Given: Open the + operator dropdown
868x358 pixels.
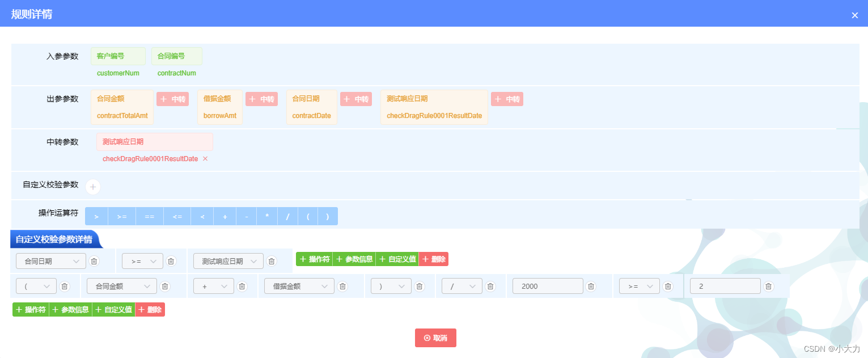Looking at the screenshot, I should coord(214,287).
